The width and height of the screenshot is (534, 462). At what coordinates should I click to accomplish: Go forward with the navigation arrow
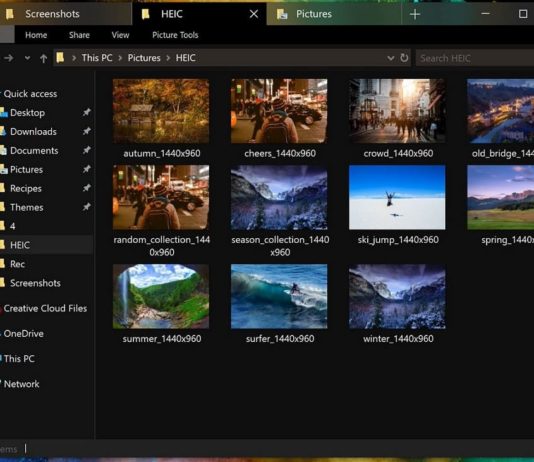[x=9, y=58]
